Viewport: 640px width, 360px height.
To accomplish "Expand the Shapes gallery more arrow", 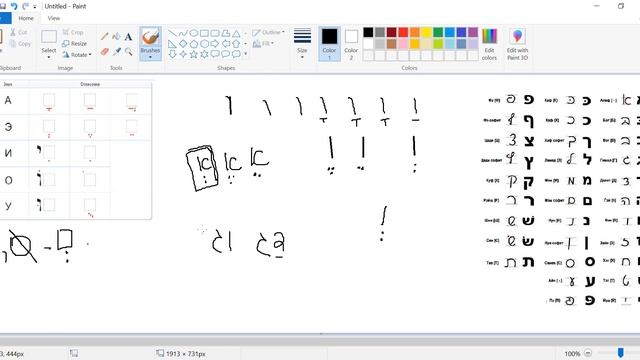I will [245, 54].
